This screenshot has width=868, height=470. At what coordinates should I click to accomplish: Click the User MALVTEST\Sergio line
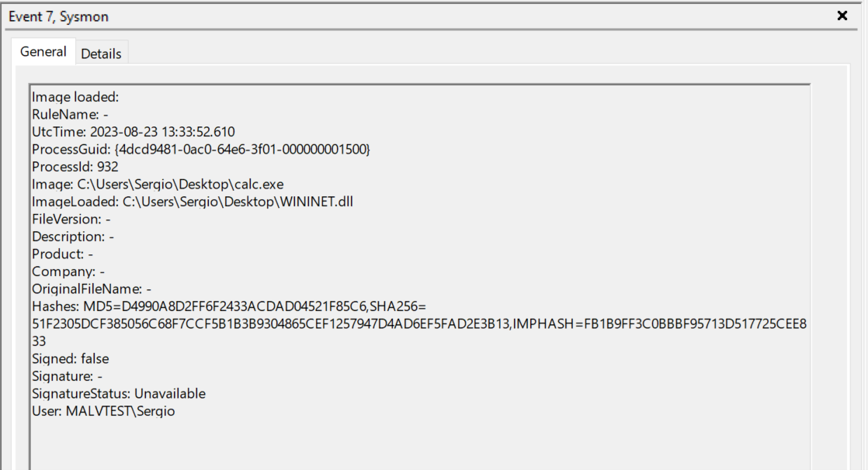(x=103, y=411)
